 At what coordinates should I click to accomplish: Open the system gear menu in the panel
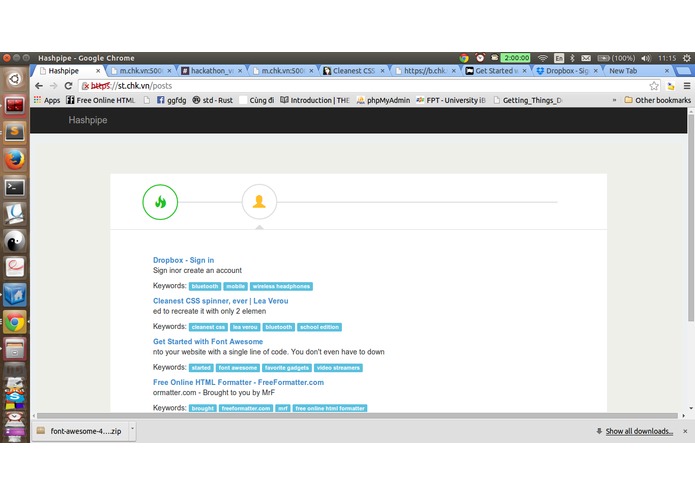tap(686, 58)
